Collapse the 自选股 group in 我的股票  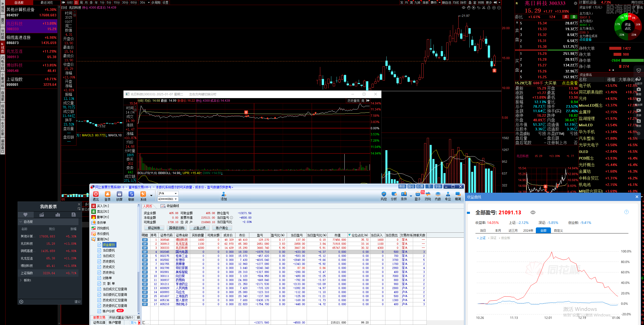pyautogui.click(x=21, y=222)
